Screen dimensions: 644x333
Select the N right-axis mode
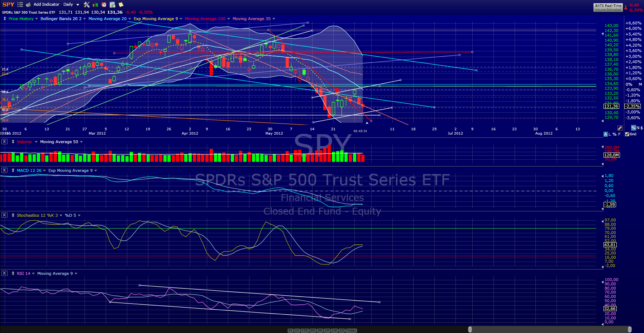pos(638,128)
